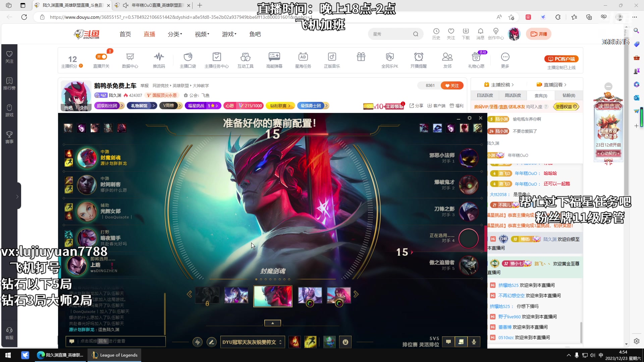This screenshot has height=362, width=644.
Task: Switch to 周活跃度 tab
Action: coord(513,96)
